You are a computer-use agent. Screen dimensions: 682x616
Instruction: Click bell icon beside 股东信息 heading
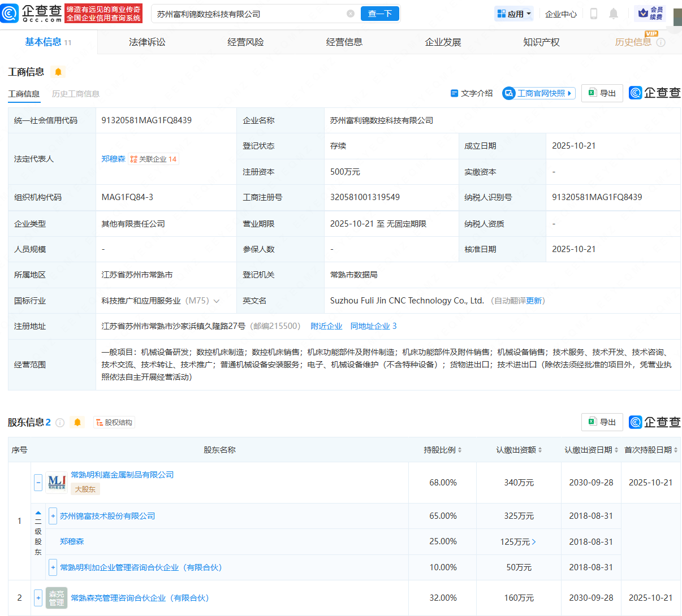77,422
